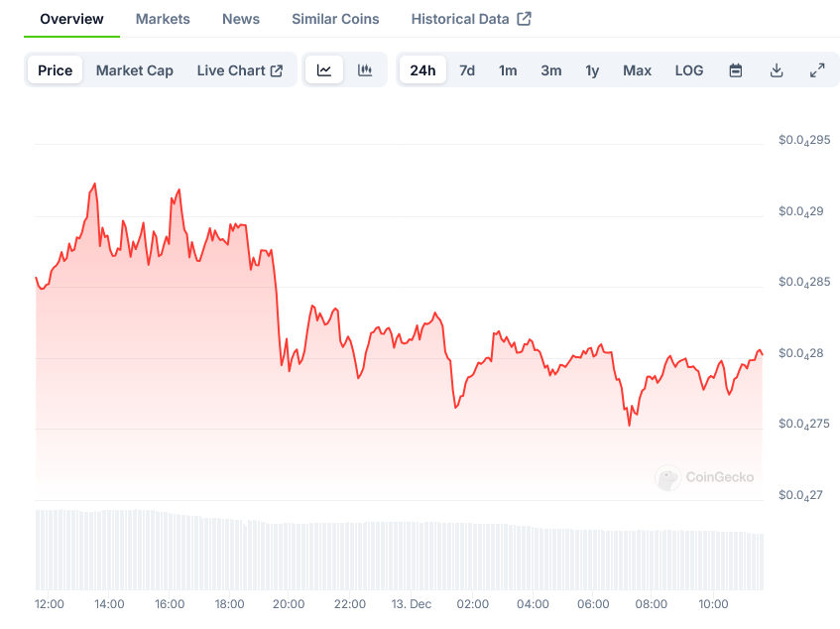Select the 7d time range
The width and height of the screenshot is (840, 629).
coord(467,70)
